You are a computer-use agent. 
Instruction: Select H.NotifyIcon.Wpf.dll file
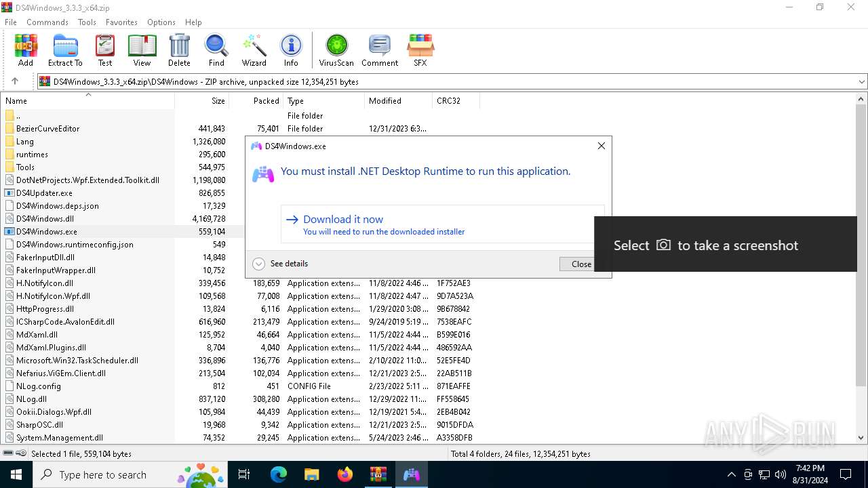click(53, 296)
